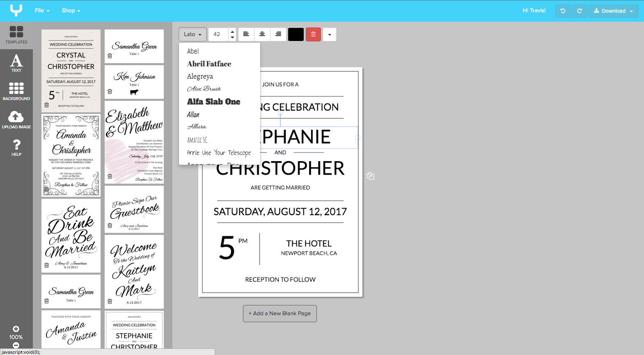This screenshot has height=355, width=644.
Task: Delete the Crystal Christopher template
Action: point(46,105)
